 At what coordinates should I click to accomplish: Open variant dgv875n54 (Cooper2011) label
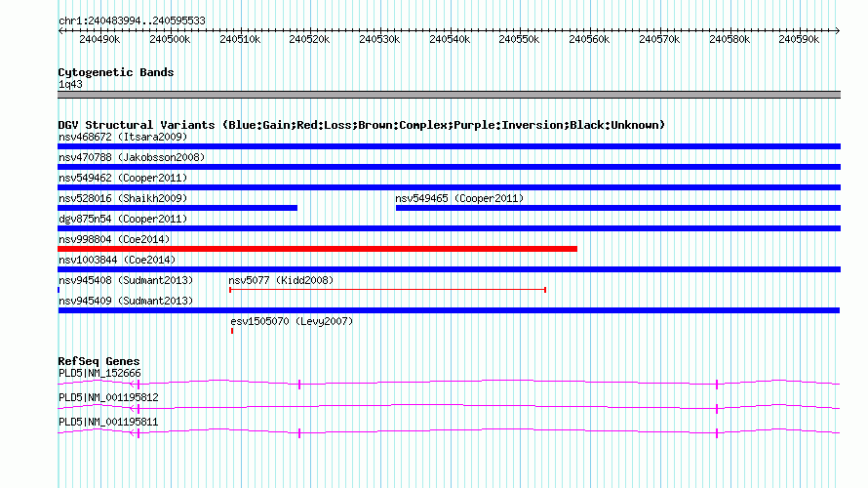coord(123,219)
